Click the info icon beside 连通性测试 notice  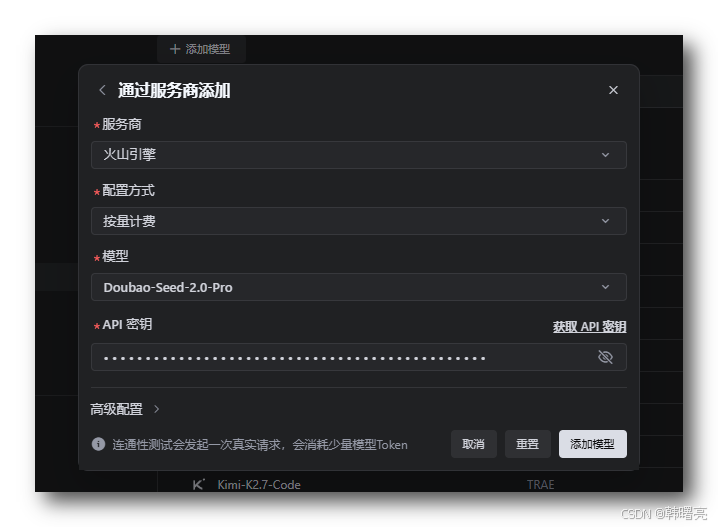click(x=98, y=444)
